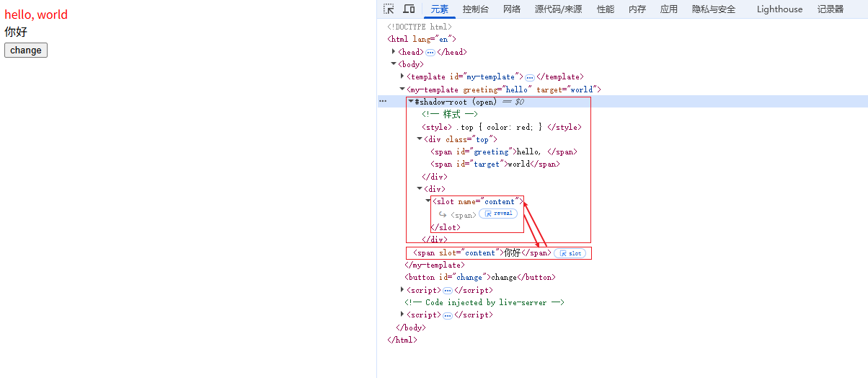The image size is (868, 378).
Task: Select the closing /my-template tag
Action: click(x=435, y=265)
